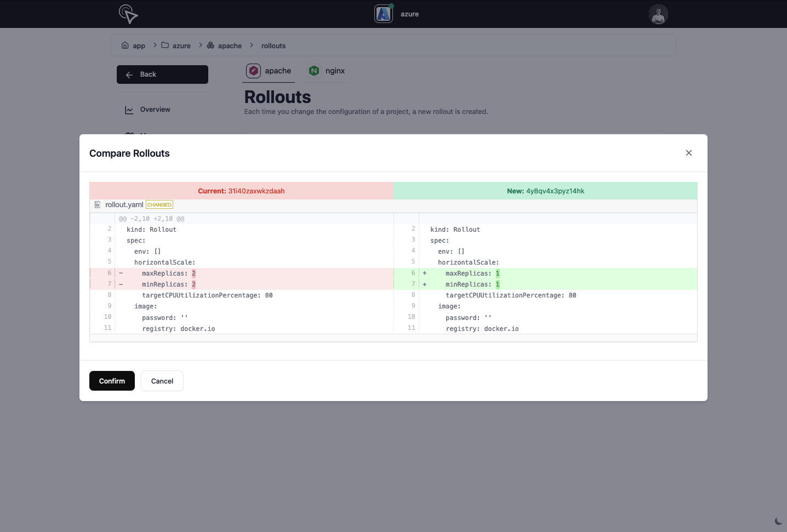Close the Compare Rollouts dialog
Screen dimensions: 787x532
pyautogui.click(x=689, y=153)
